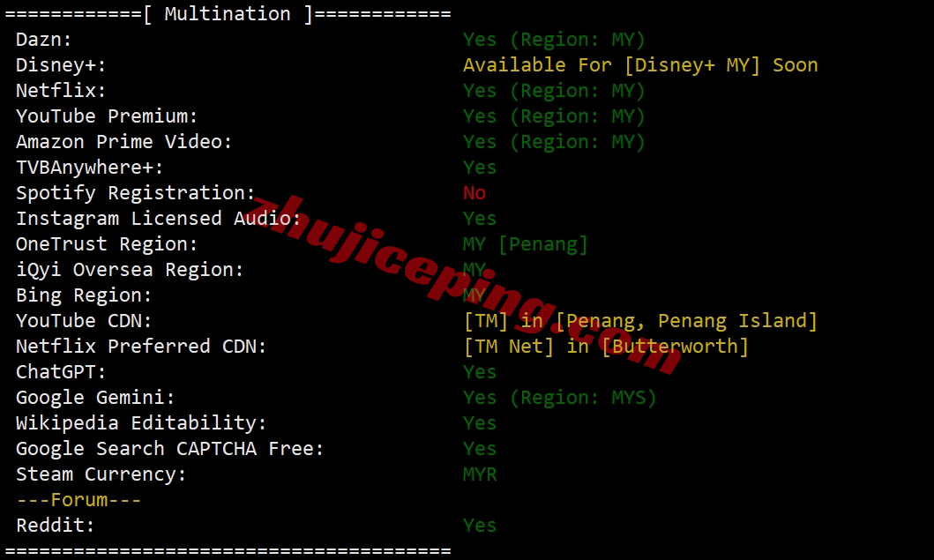This screenshot has height=560, width=934.
Task: Click Netflix region result Yes (Region: MY)
Action: (554, 91)
